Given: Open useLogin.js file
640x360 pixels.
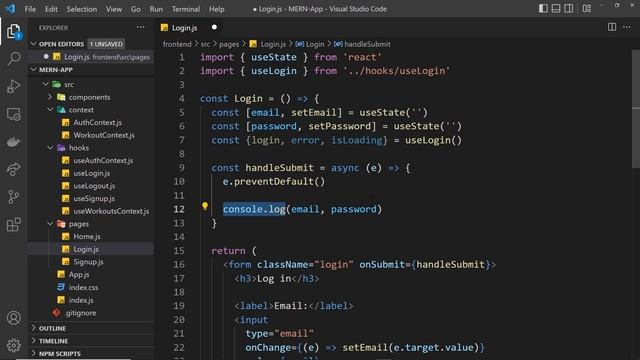Looking at the screenshot, I should (x=91, y=173).
